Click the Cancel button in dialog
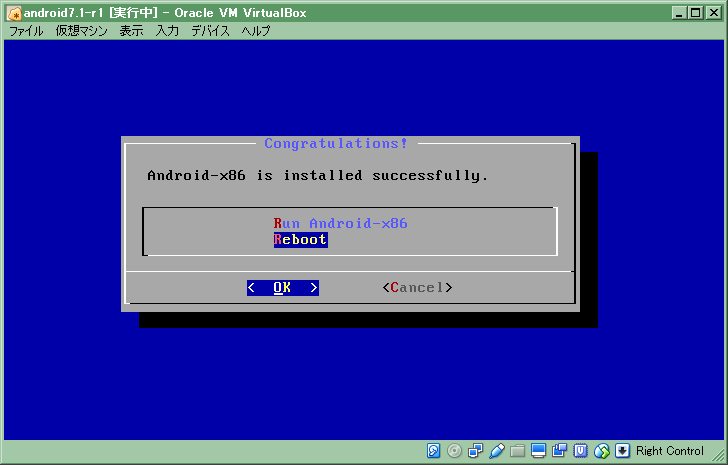The image size is (728, 465). click(417, 288)
